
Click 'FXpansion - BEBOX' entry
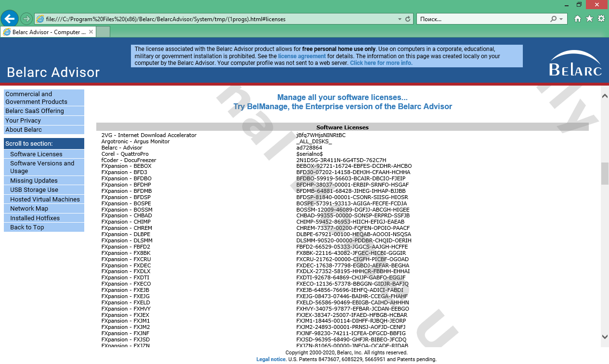tap(126, 166)
